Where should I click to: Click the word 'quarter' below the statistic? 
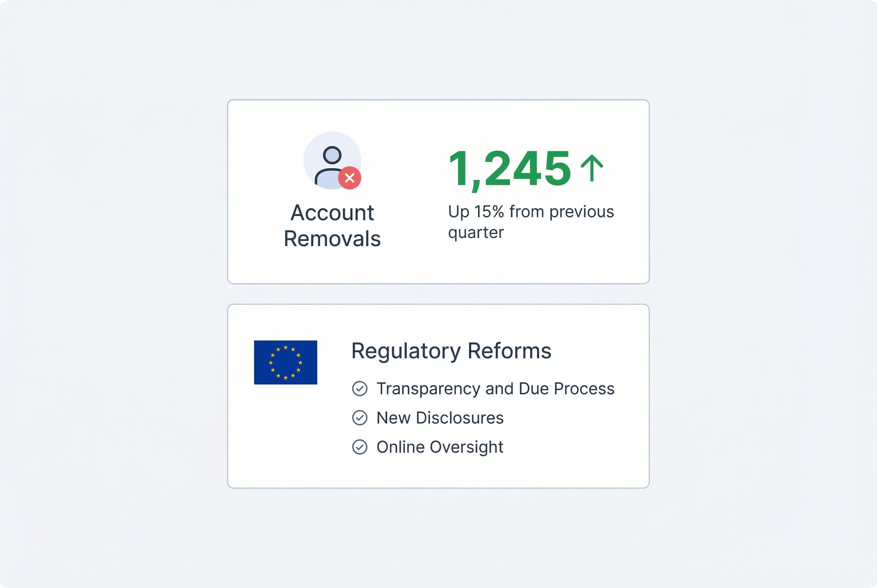[476, 233]
